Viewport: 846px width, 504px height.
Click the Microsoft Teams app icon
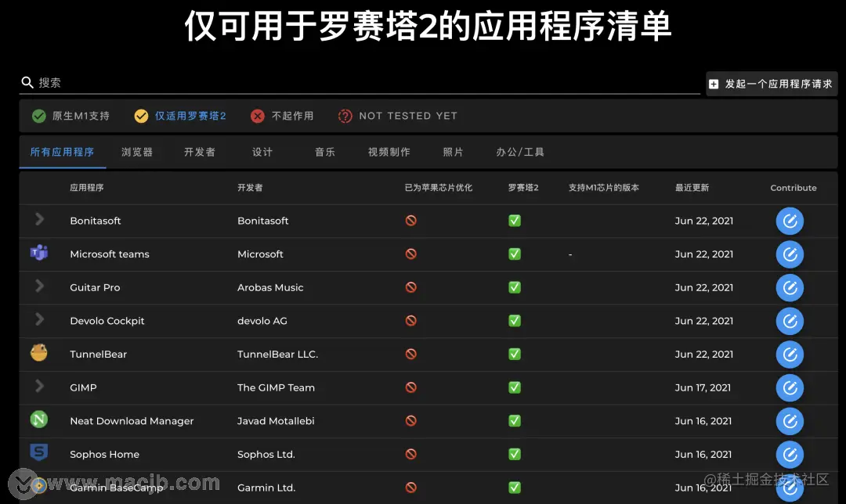pos(39,252)
